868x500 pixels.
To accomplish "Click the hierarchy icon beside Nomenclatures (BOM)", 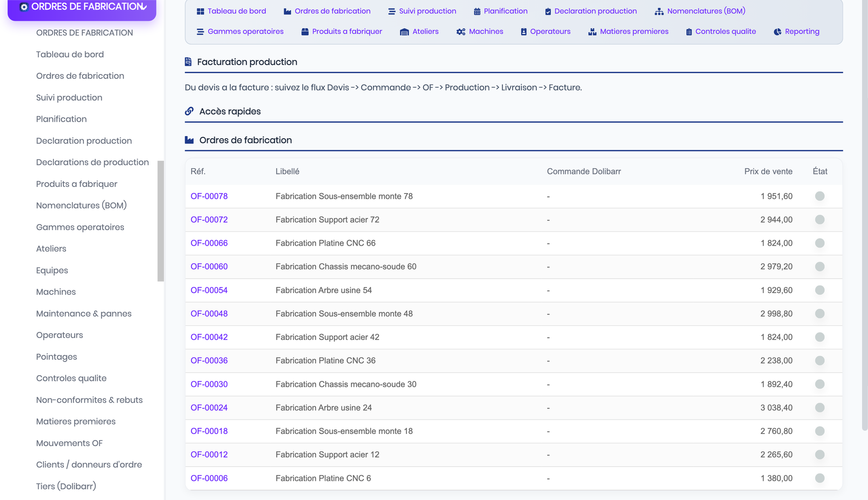I will pos(659,11).
